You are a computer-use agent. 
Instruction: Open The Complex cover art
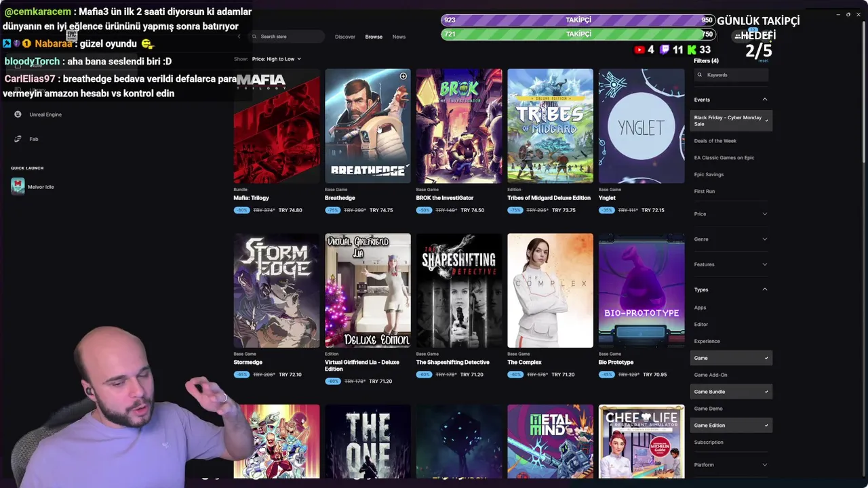pyautogui.click(x=550, y=291)
